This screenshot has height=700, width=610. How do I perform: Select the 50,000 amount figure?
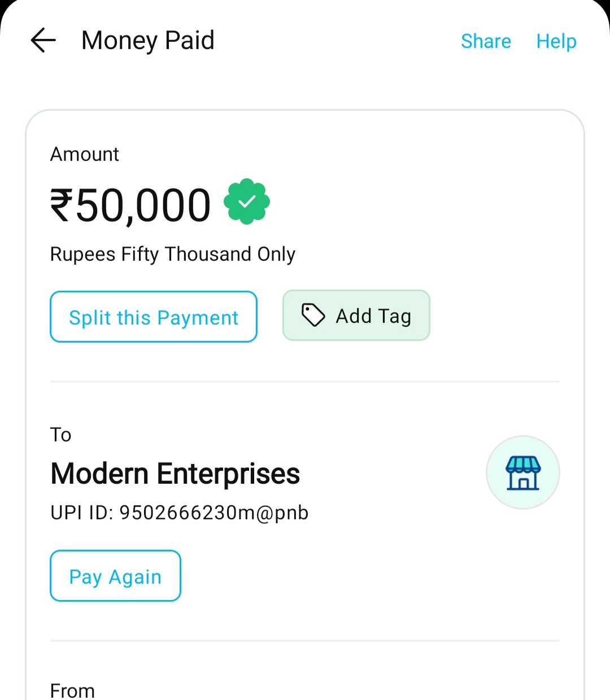(x=143, y=205)
